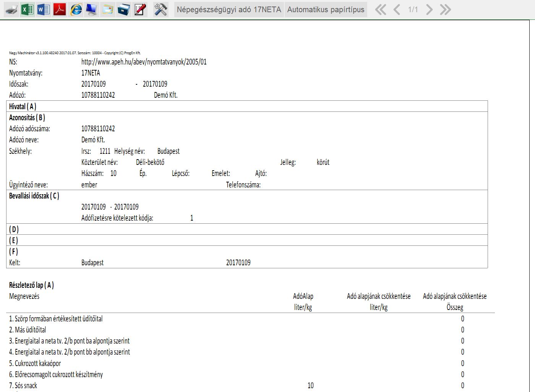535x392 pixels.
Task: Click the row 1. Szörp formában értékesített üdítőital
Action: 56,319
